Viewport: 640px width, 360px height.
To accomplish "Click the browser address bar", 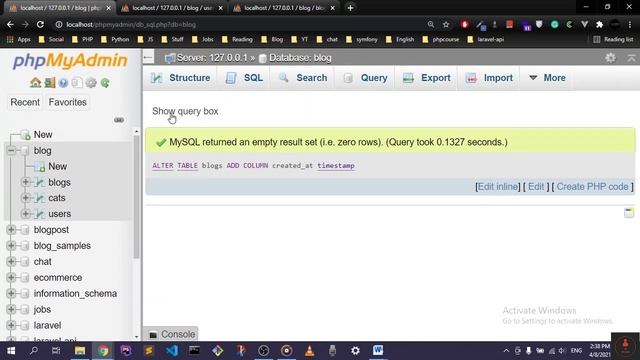I will coord(241,24).
